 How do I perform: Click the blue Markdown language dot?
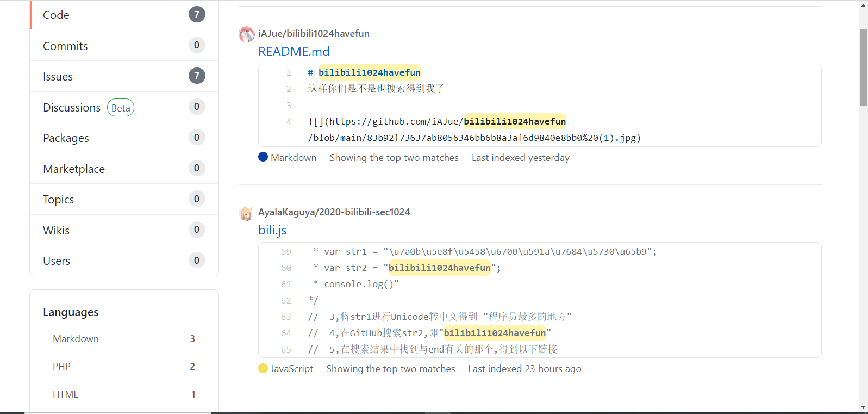(263, 157)
